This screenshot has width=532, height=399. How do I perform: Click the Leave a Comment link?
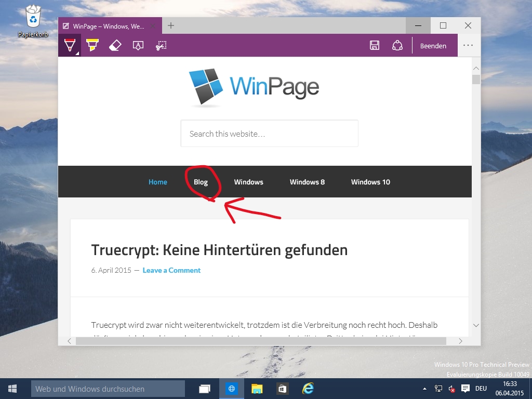171,270
